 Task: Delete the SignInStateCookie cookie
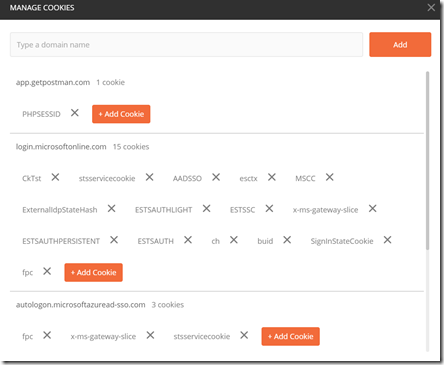387,240
